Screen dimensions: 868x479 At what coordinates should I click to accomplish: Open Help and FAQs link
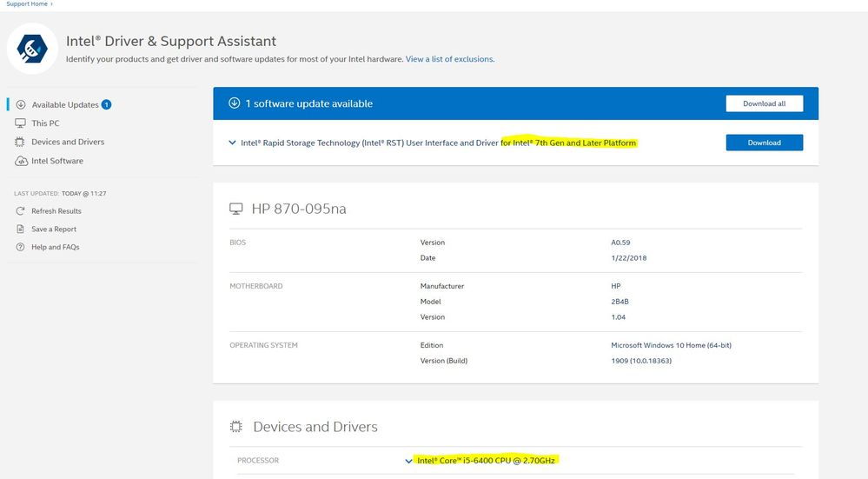point(56,247)
